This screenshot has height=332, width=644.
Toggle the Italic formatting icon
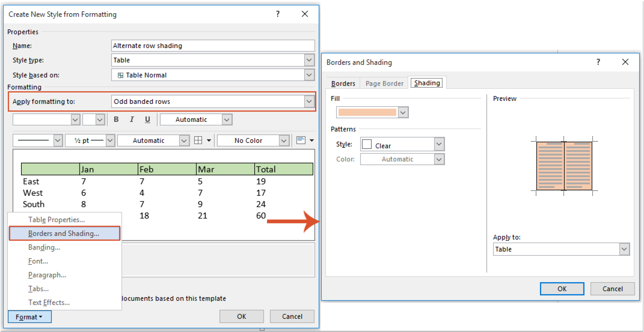tap(132, 119)
